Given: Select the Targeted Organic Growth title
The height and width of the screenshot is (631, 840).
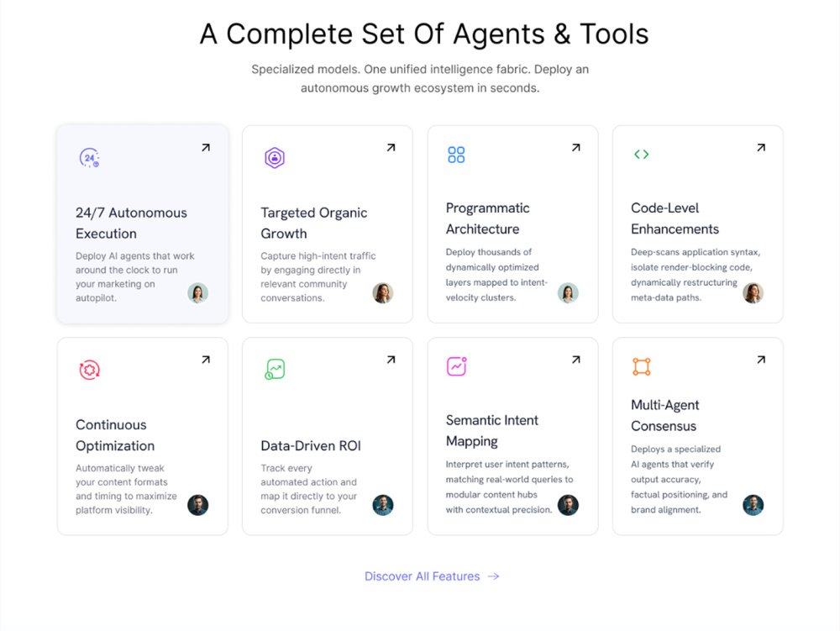Looking at the screenshot, I should (x=314, y=223).
